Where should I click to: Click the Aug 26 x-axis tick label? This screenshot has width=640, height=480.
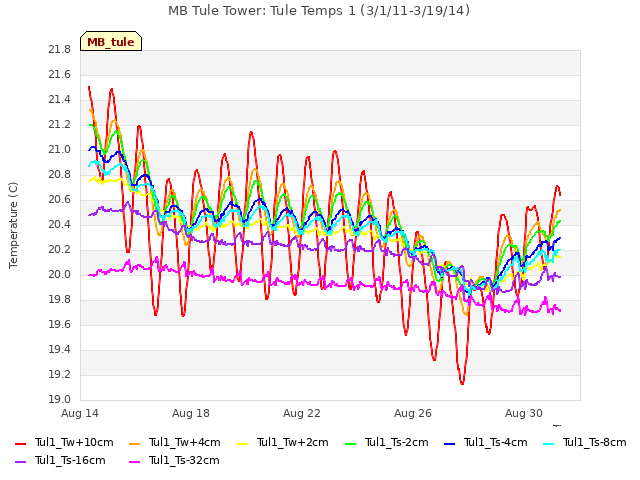[413, 413]
